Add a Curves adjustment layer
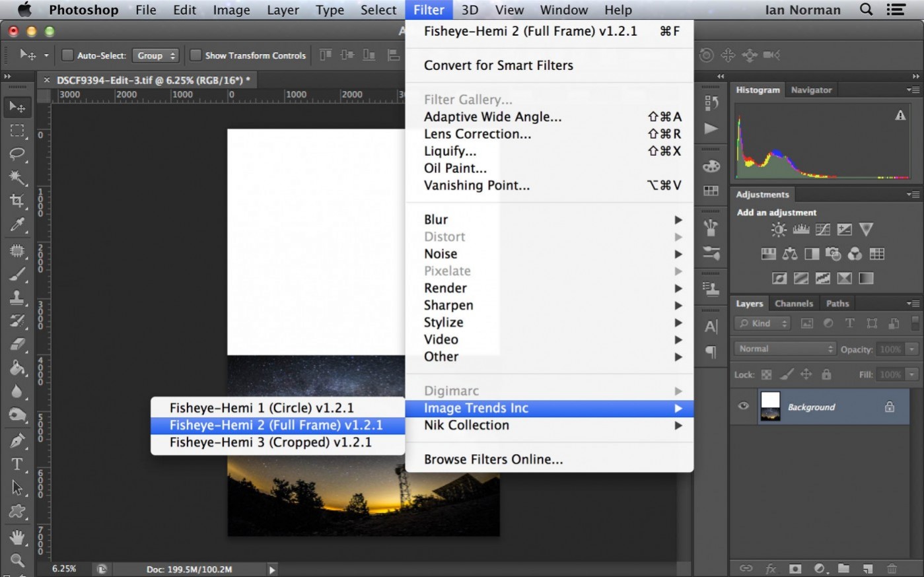The width and height of the screenshot is (924, 577). [823, 230]
